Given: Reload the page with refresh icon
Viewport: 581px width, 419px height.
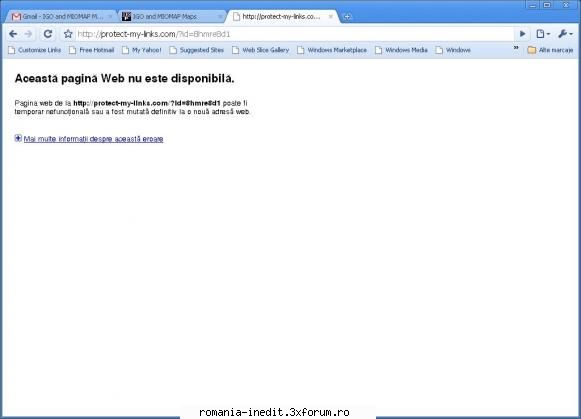Looking at the screenshot, I should pyautogui.click(x=48, y=34).
